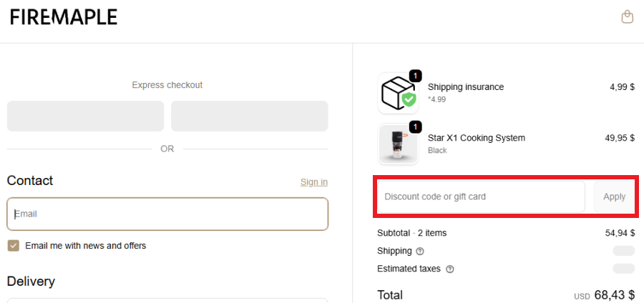Click quantity badge on Star X1 item
The height and width of the screenshot is (303, 644).
(416, 126)
